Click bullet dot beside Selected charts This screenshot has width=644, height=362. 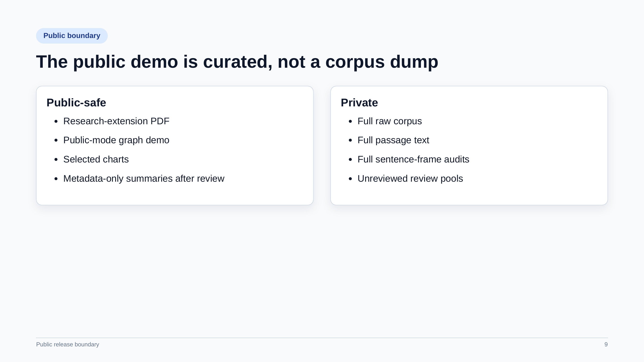[x=56, y=159]
